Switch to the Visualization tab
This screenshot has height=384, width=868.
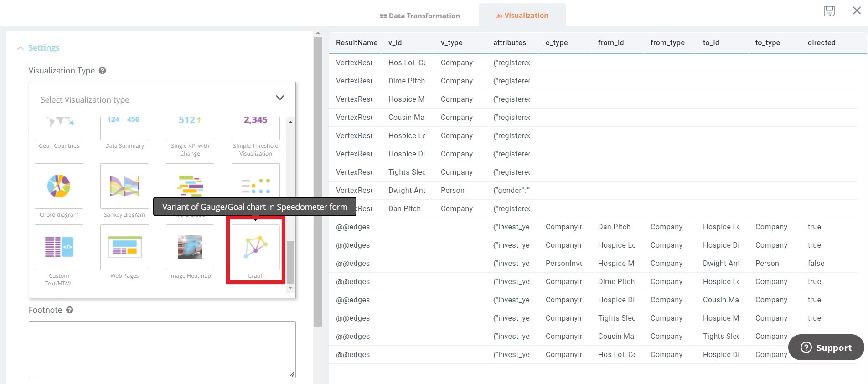[522, 16]
